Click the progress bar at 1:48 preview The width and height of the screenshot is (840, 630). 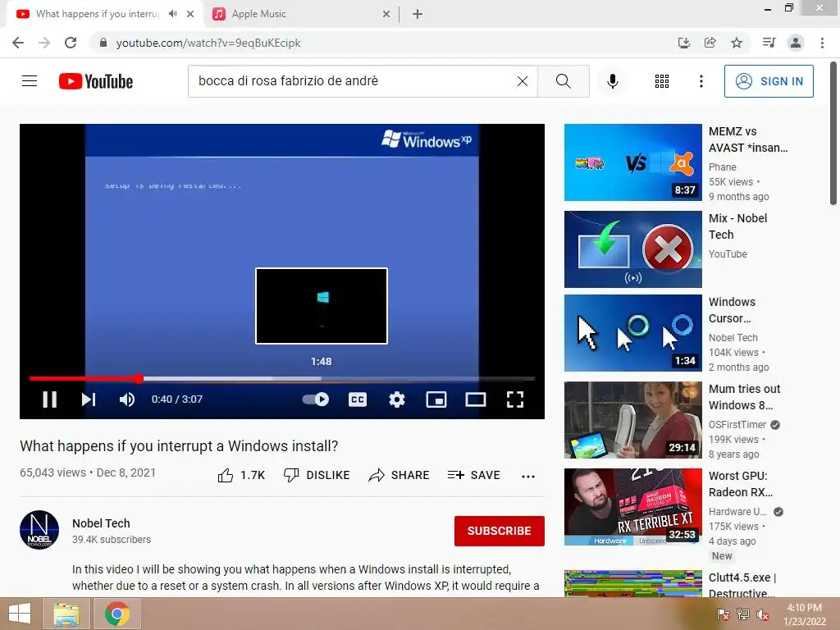pos(321,378)
